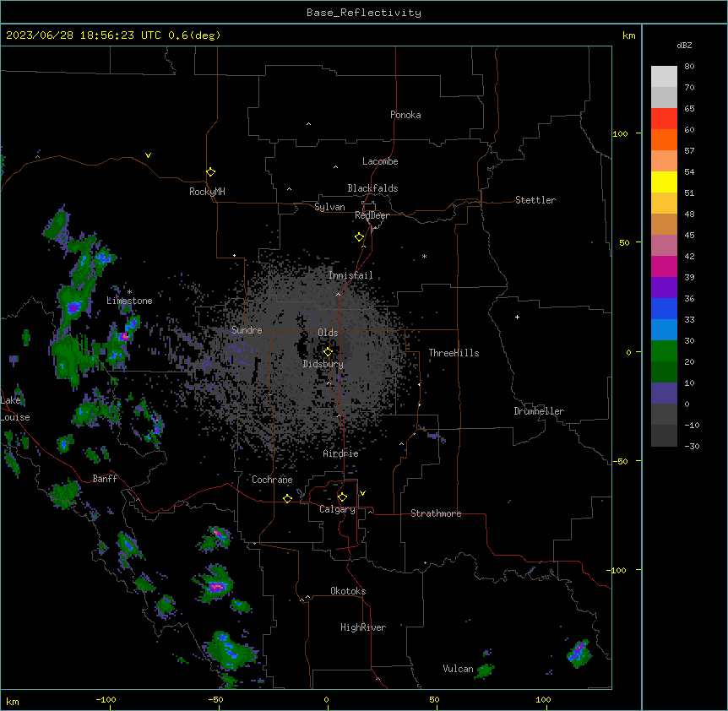Viewport: 728px width, 711px height.
Task: Select the magenta 39-42 dBZ legend swatch
Action: pyautogui.click(x=664, y=266)
